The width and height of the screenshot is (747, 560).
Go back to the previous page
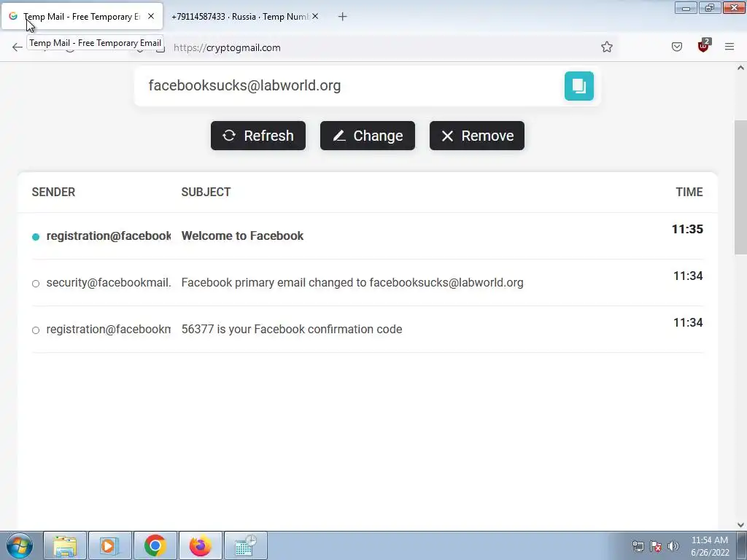[x=18, y=47]
